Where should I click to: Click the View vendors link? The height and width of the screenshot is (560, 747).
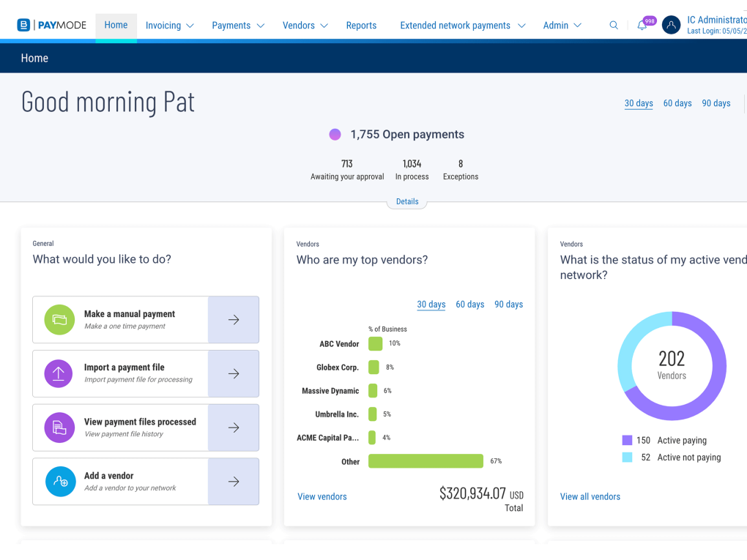pyautogui.click(x=322, y=496)
